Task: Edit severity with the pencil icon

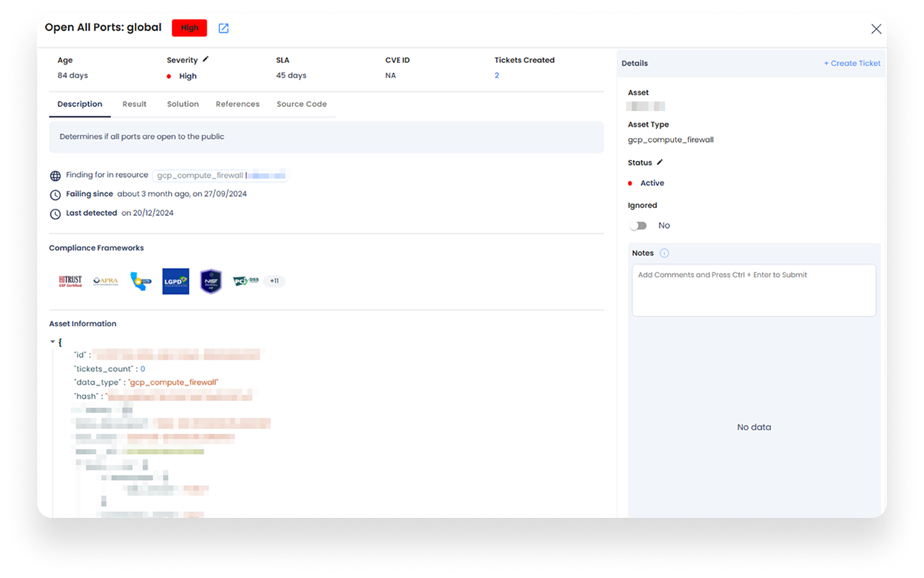Action: [x=206, y=60]
